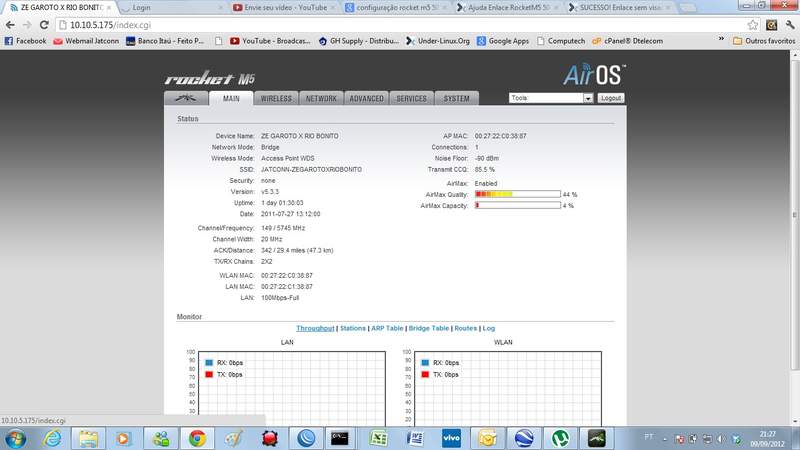The image size is (800, 450).
Task: Click the volume icon in the system tray
Action: (720, 439)
